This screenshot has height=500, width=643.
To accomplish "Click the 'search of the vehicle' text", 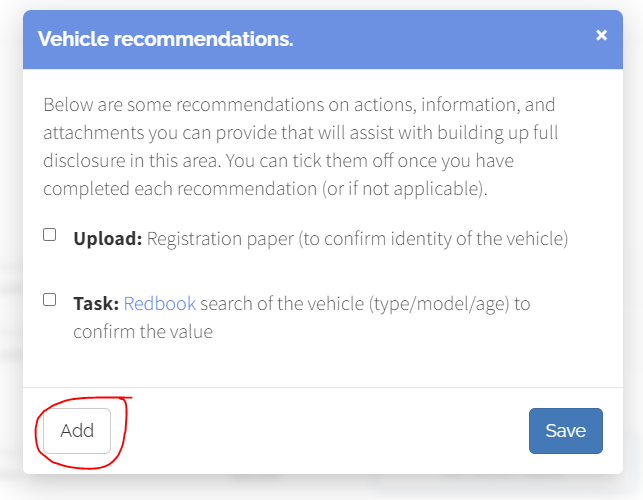I will [x=282, y=304].
